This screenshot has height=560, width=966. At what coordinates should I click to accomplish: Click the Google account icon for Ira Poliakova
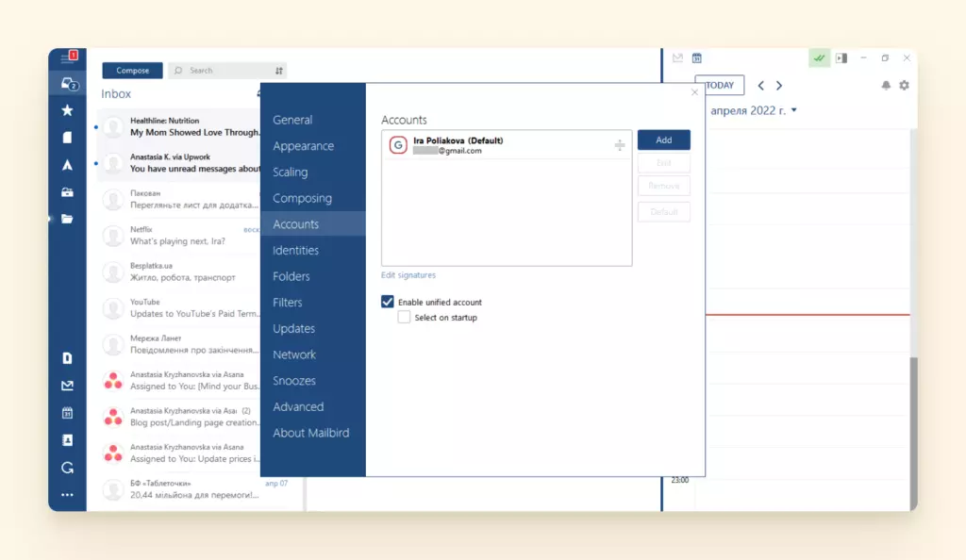point(398,145)
